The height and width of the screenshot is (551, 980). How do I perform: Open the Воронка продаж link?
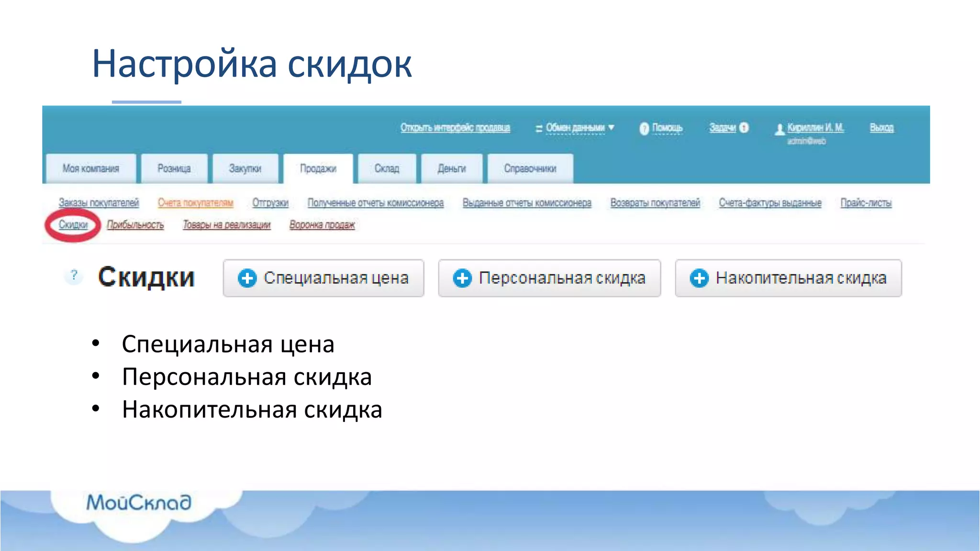click(322, 225)
